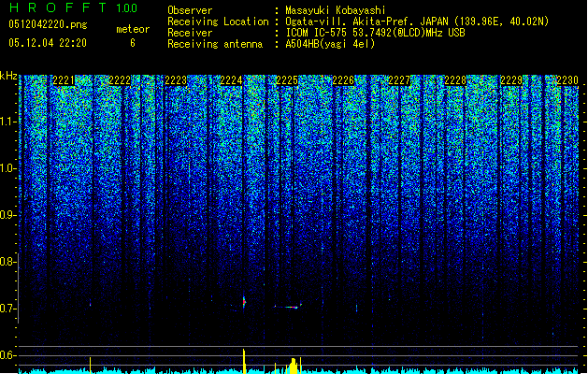The height and width of the screenshot is (374, 588).
Task: Click the Observer label
Action: click(x=190, y=10)
